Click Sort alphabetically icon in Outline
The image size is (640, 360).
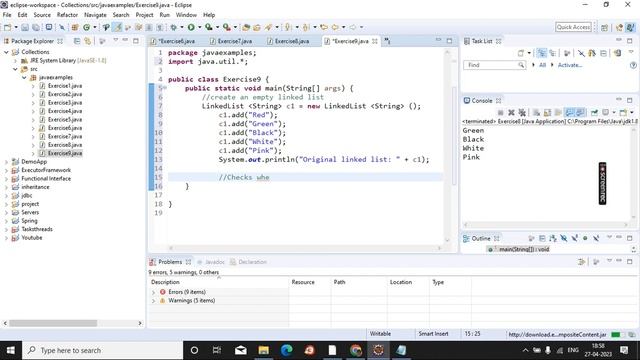pos(553,238)
